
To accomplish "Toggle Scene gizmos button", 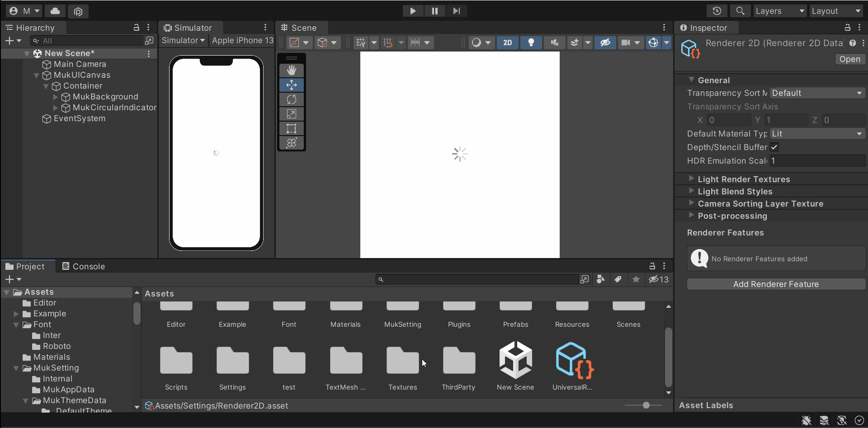I will 653,42.
